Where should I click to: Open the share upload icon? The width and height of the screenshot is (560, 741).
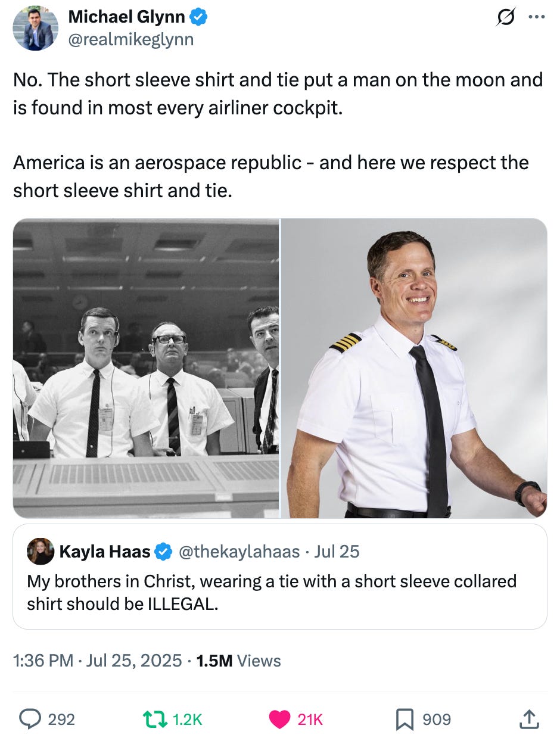(x=528, y=719)
